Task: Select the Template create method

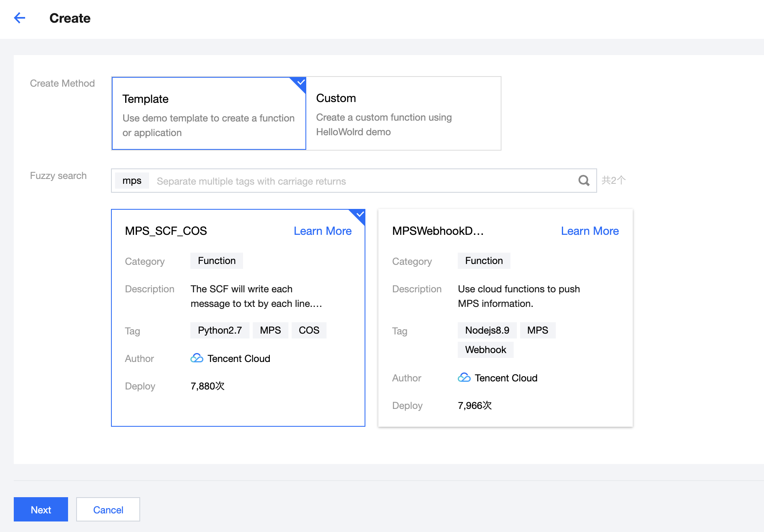Action: (209, 113)
